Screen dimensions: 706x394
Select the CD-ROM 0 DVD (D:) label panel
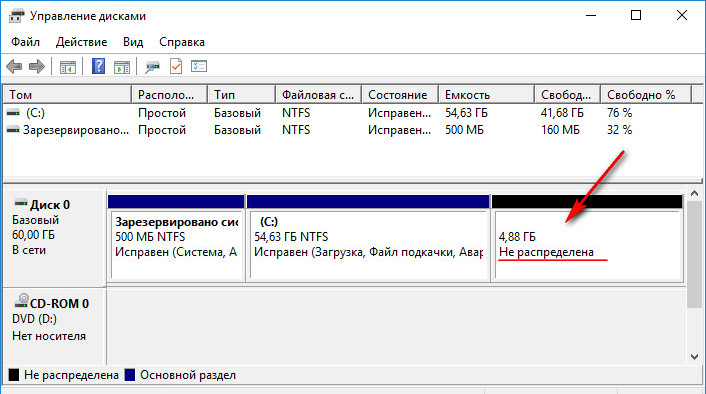[54, 326]
